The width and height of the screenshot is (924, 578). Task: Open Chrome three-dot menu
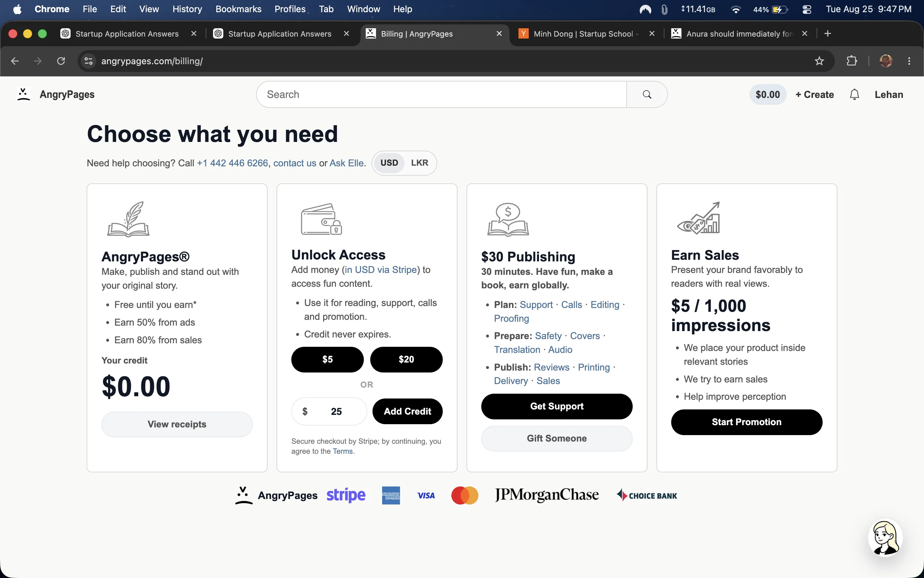click(x=909, y=61)
